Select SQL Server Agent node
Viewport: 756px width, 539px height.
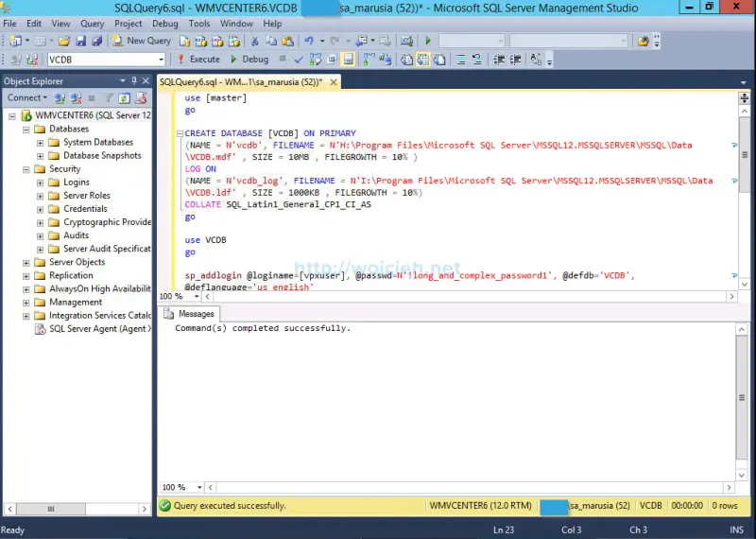(100, 329)
